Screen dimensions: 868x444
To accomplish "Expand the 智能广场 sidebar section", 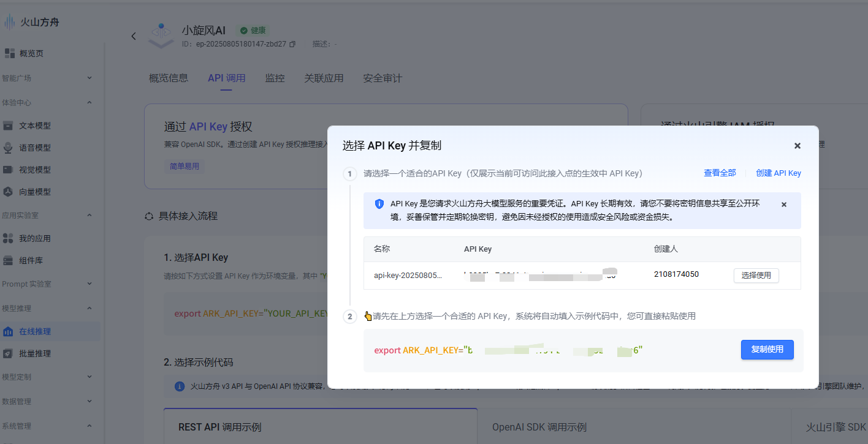I will (89, 78).
